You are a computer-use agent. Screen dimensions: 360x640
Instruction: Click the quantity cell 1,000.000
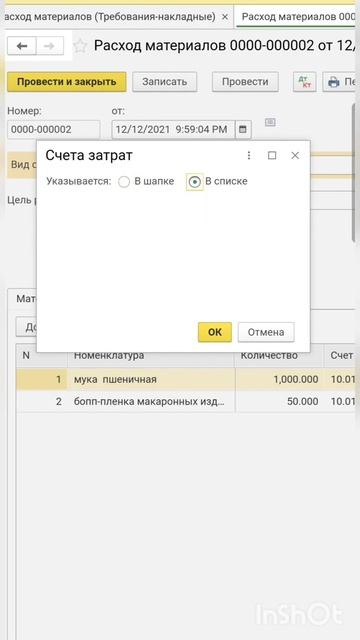279,380
